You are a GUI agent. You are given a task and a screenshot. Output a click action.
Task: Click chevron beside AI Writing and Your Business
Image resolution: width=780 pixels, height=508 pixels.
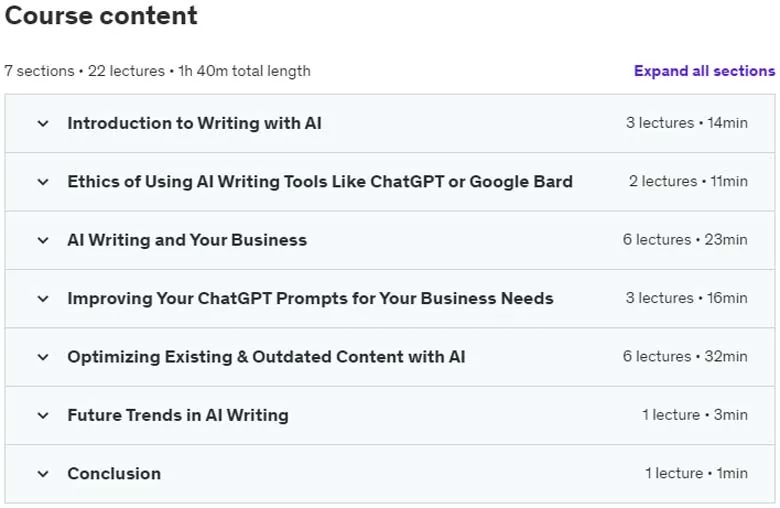coord(43,240)
